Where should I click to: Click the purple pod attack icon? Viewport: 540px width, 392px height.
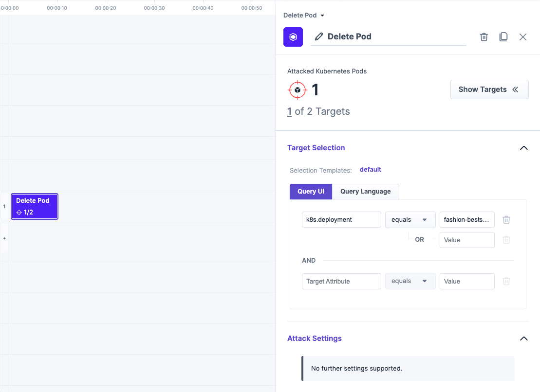pos(293,37)
